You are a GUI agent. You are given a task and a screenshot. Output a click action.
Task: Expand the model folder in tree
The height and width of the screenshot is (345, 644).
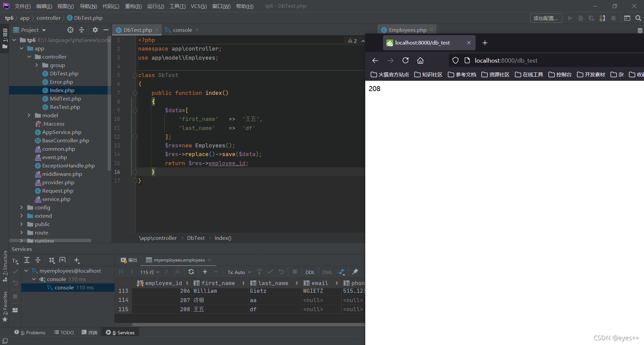(29, 115)
